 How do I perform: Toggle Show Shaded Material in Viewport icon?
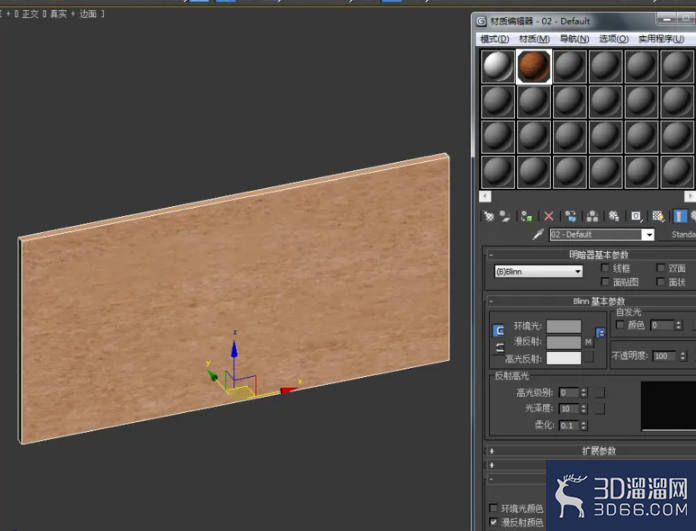point(658,216)
